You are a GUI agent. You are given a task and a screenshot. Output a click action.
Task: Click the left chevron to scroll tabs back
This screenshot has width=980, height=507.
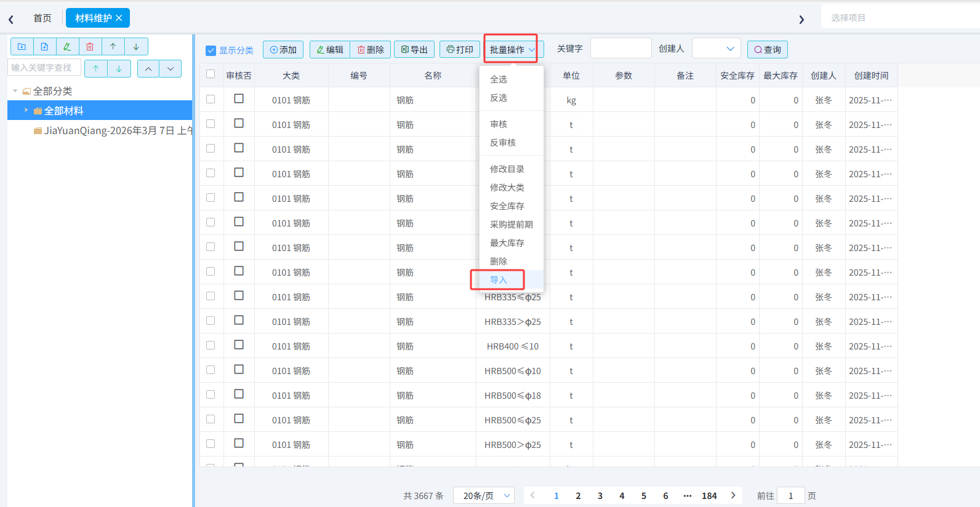[11, 20]
